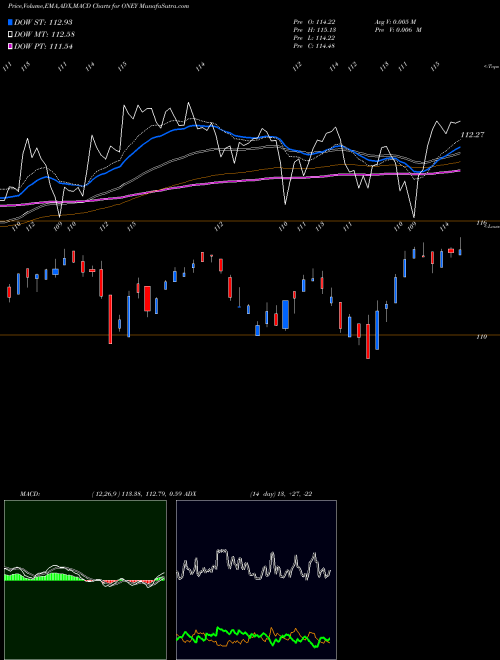Select the 'DOW ST: 112.93' legend text
This screenshot has height=660, width=500.
pos(44,22)
